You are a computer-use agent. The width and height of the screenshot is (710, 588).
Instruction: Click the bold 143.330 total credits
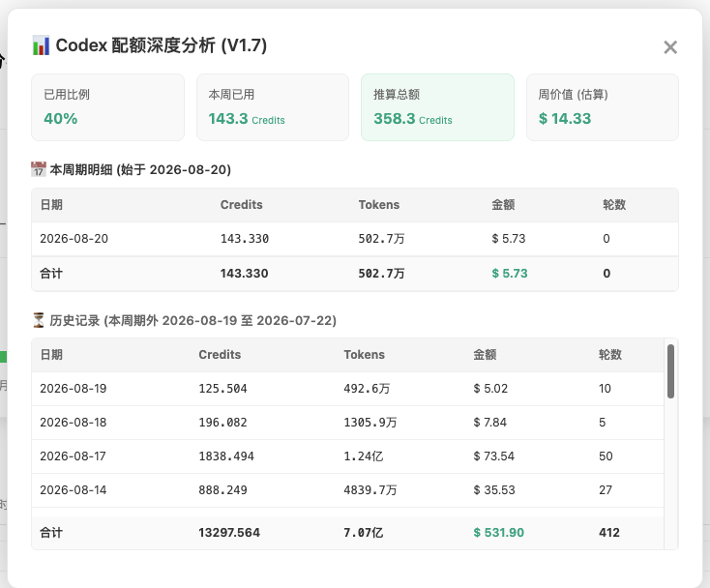pos(244,274)
